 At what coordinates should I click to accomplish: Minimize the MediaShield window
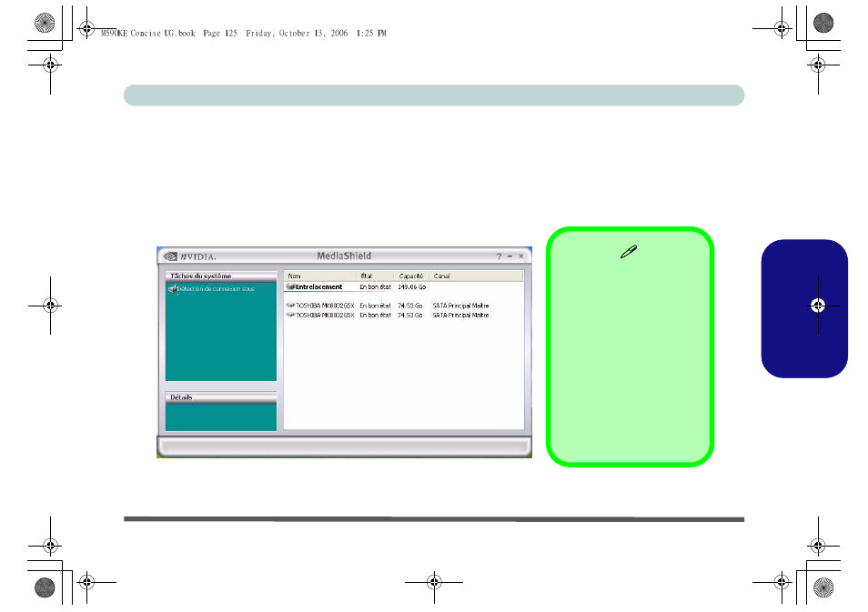510,256
